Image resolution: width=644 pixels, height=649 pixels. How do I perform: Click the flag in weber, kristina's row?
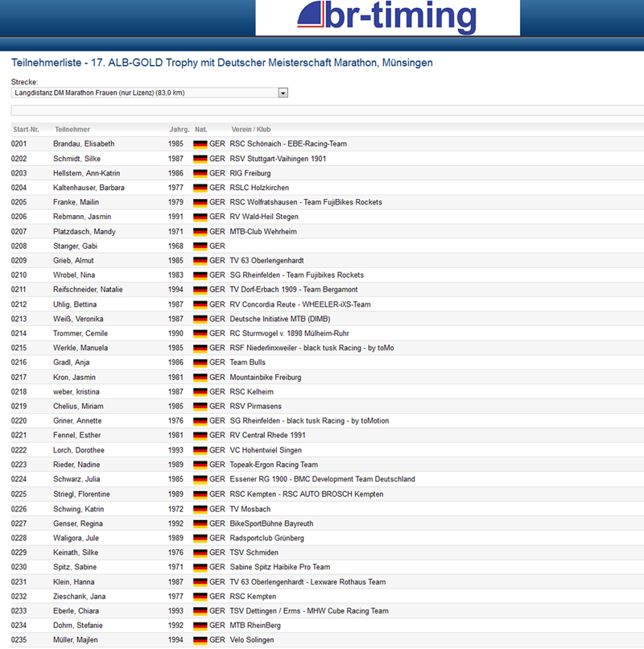tap(200, 392)
